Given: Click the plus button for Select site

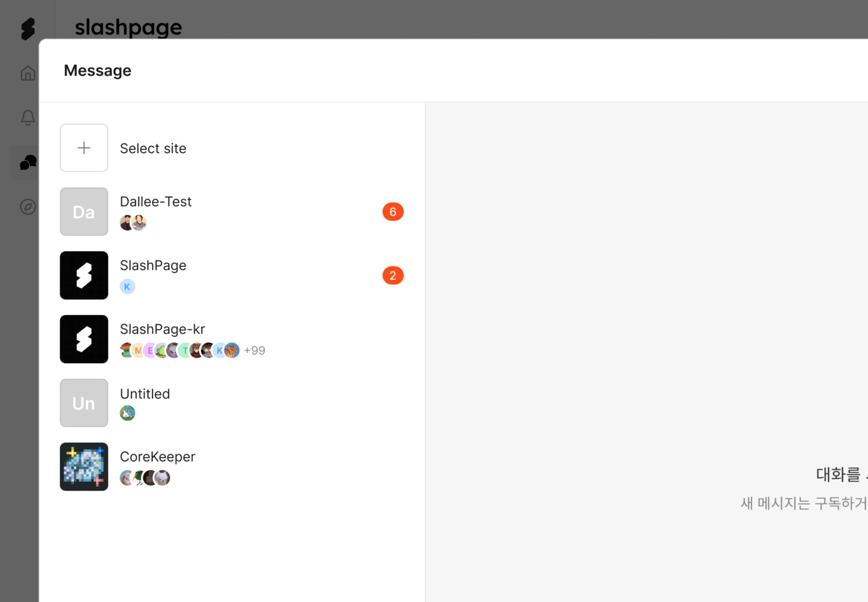Looking at the screenshot, I should 84,148.
